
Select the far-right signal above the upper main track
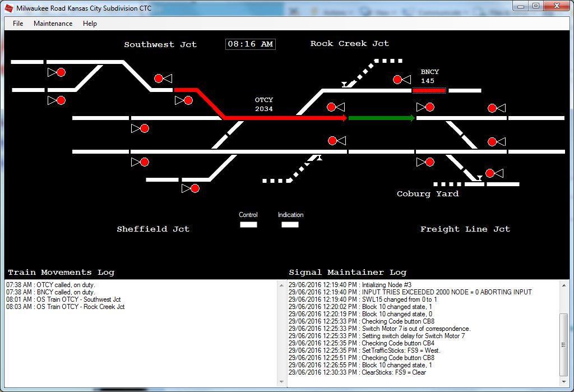497,108
